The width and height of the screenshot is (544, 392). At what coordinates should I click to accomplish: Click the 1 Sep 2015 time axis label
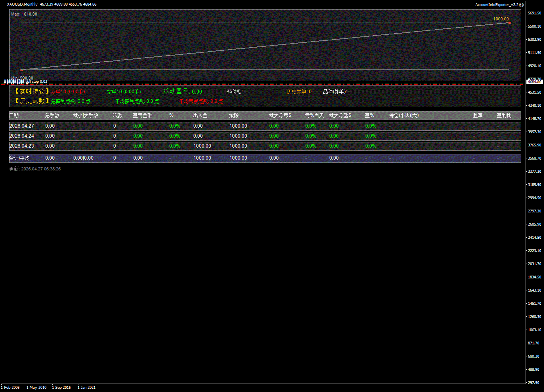[61, 388]
